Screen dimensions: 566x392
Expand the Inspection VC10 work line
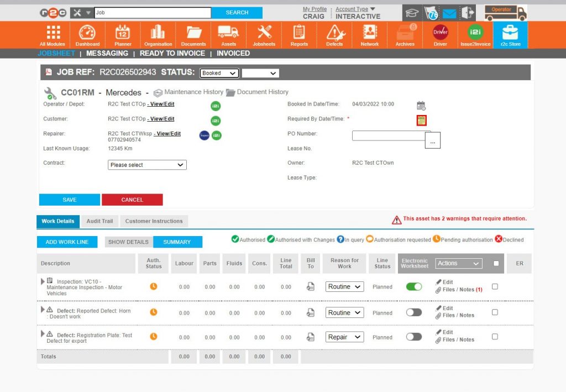tap(43, 281)
